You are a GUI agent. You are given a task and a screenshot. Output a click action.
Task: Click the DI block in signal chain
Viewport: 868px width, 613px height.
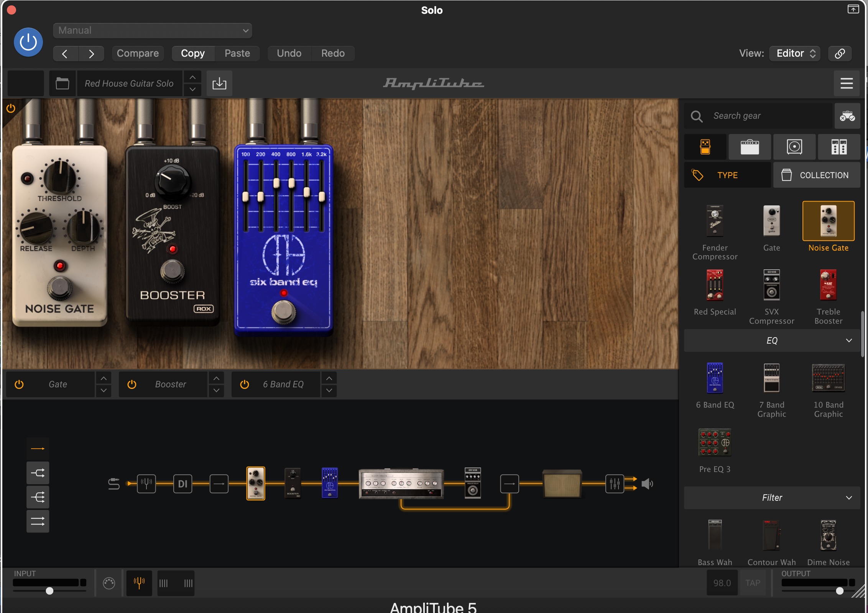pos(183,484)
